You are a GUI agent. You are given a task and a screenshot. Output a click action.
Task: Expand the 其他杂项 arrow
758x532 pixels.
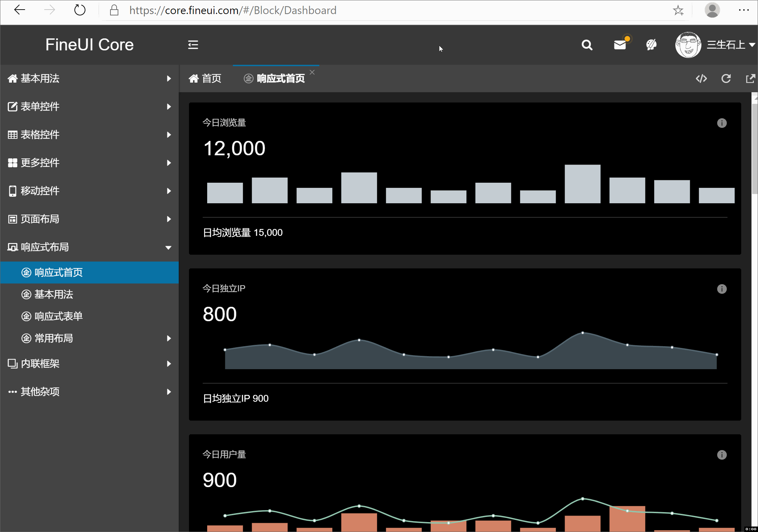tap(169, 392)
